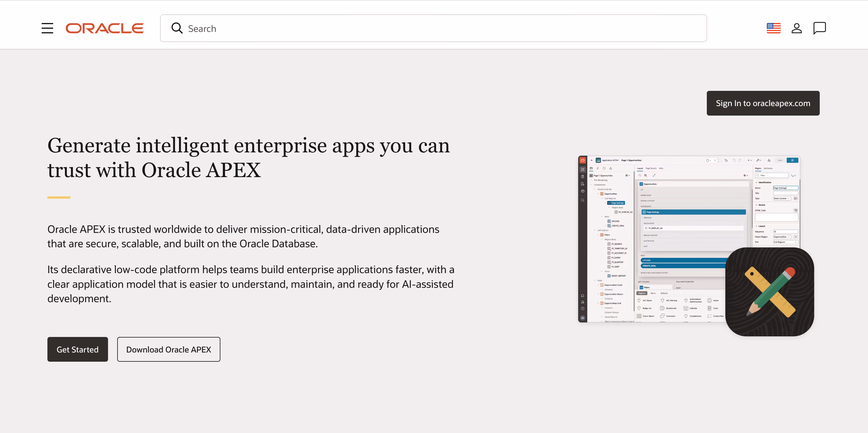
Task: Click the magnifying glass search icon
Action: (177, 28)
